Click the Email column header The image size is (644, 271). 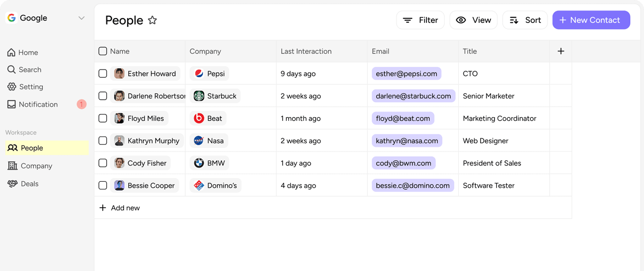click(380, 51)
